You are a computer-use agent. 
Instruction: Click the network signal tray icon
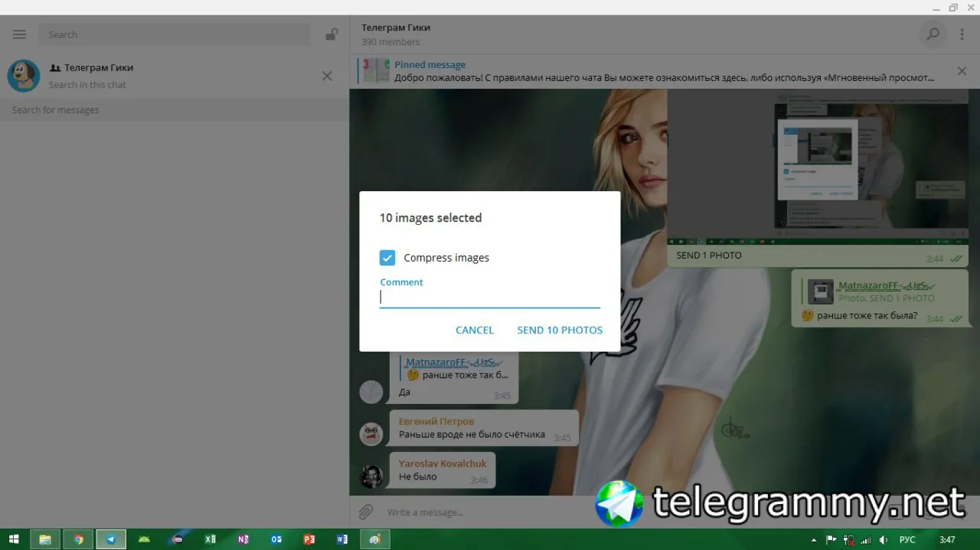[x=867, y=540]
